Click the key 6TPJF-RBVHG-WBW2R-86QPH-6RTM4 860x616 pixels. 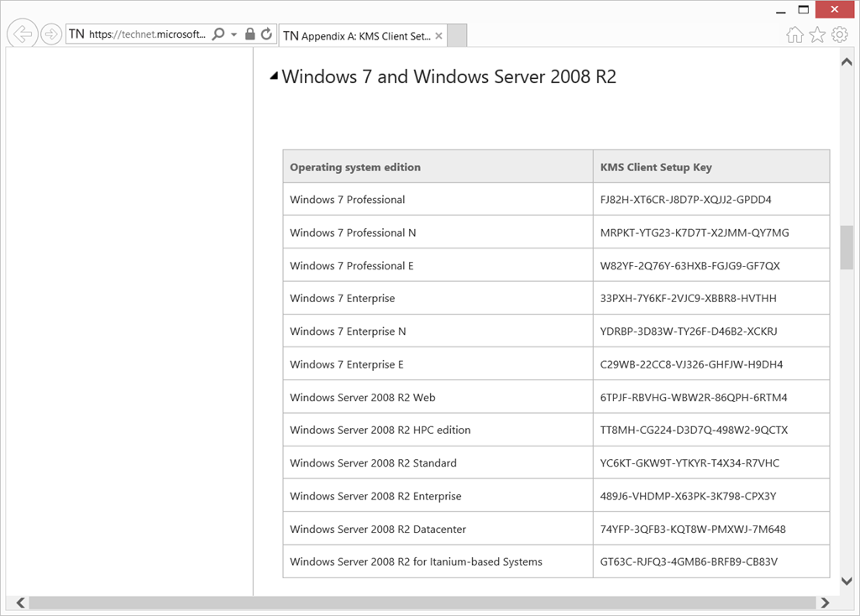[694, 397]
